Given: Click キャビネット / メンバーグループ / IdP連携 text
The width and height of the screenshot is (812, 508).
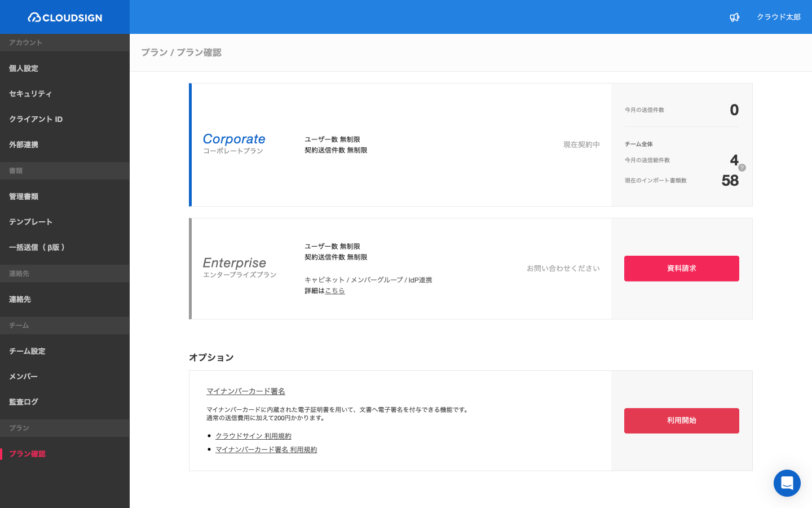Looking at the screenshot, I should (x=368, y=280).
